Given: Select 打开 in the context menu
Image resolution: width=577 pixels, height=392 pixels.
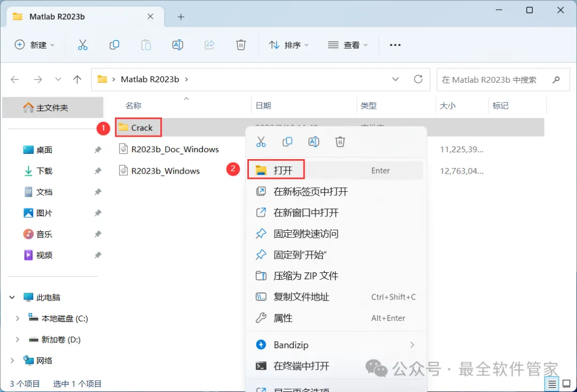Looking at the screenshot, I should pyautogui.click(x=335, y=170).
